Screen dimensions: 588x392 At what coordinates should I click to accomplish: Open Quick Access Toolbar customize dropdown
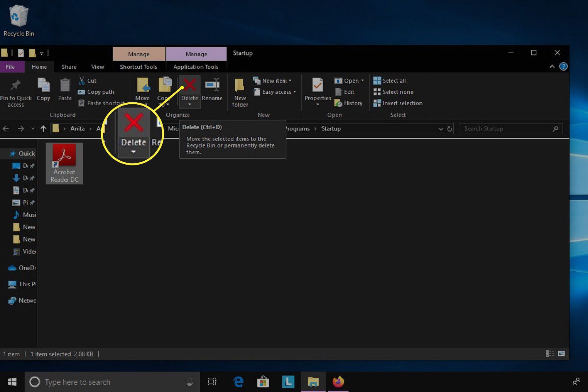tap(42, 53)
